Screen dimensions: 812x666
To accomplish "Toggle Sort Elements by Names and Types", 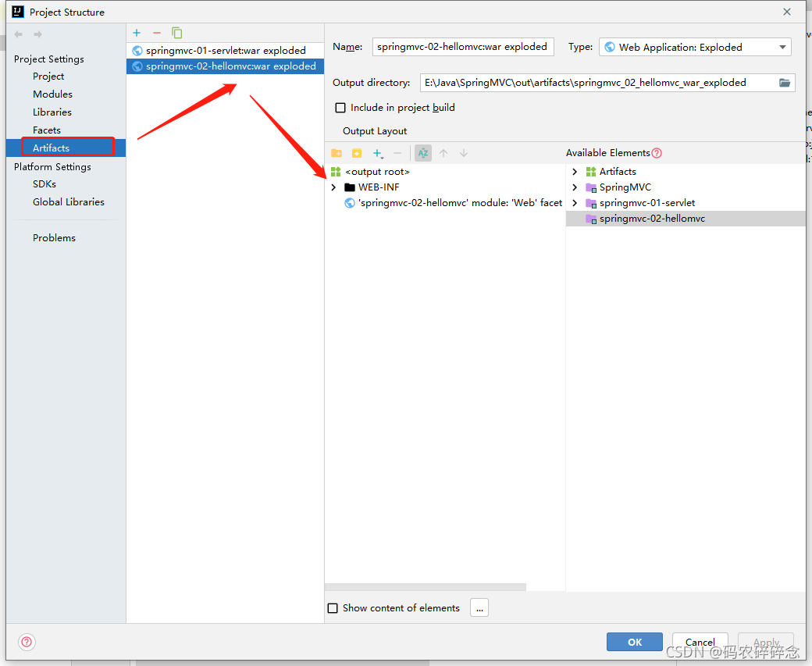I will [x=423, y=153].
